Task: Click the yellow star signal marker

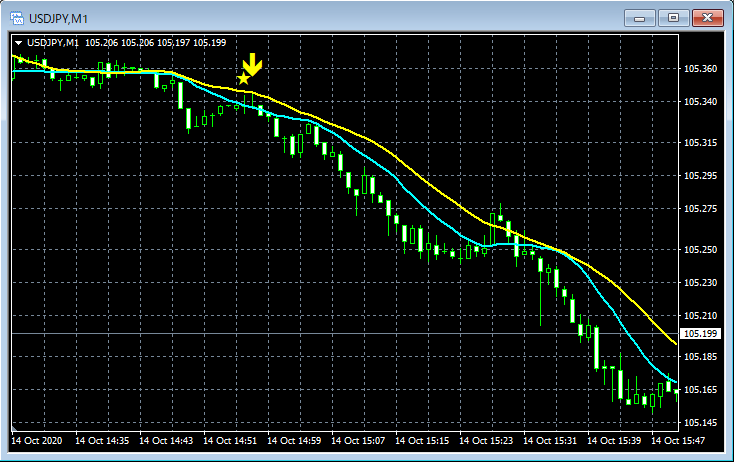Action: 243,78
